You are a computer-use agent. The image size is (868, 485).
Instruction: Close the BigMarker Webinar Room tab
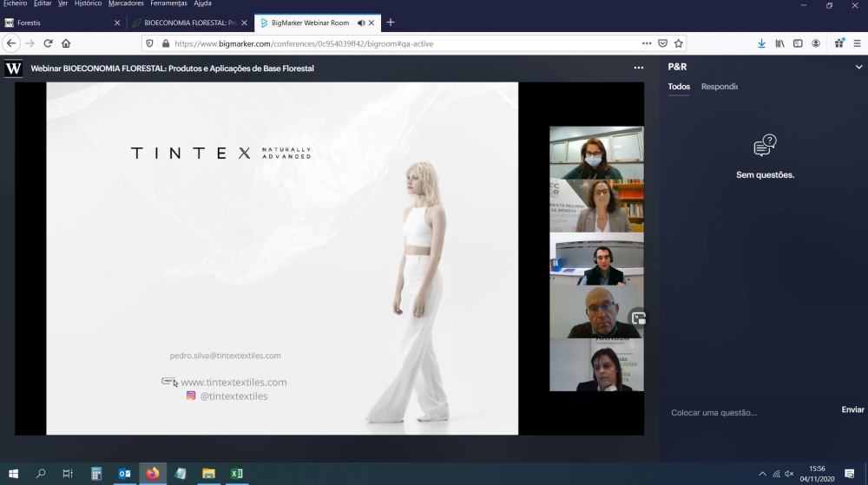coord(372,23)
